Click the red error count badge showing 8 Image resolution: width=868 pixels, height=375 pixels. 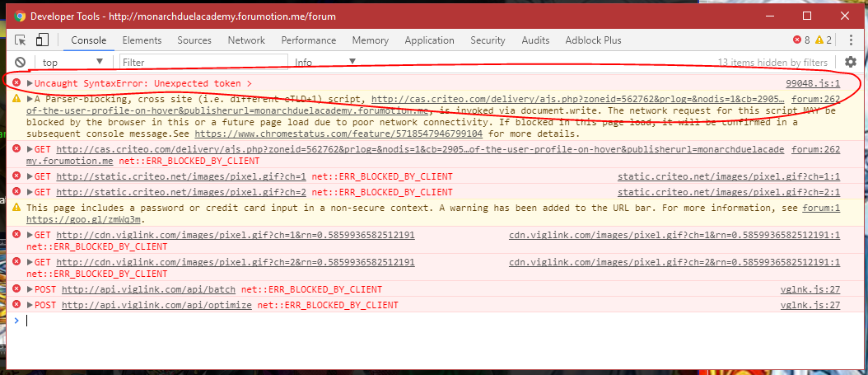click(801, 40)
